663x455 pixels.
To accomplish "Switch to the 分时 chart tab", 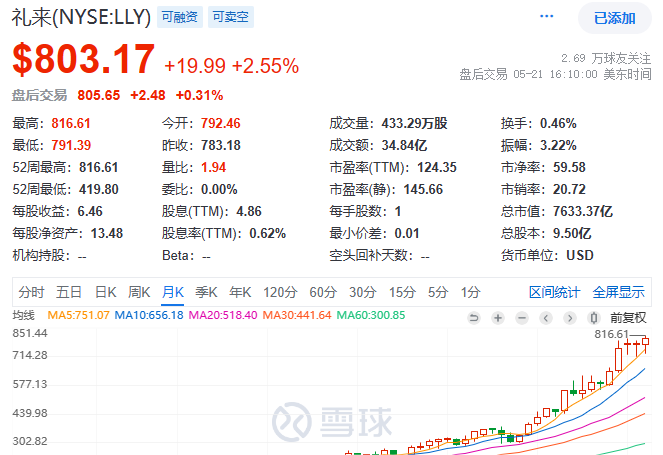I will pyautogui.click(x=31, y=292).
